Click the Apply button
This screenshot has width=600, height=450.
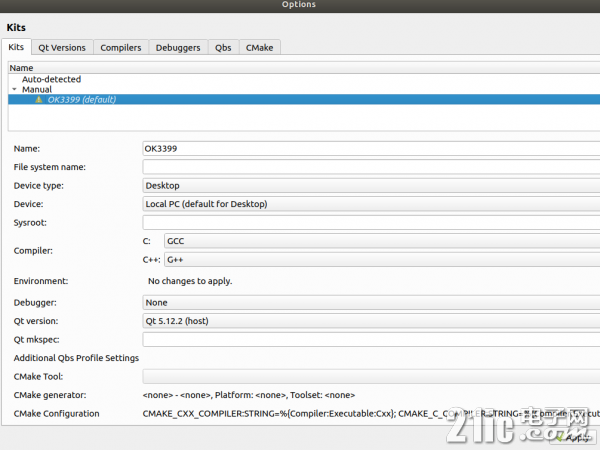tap(575, 437)
